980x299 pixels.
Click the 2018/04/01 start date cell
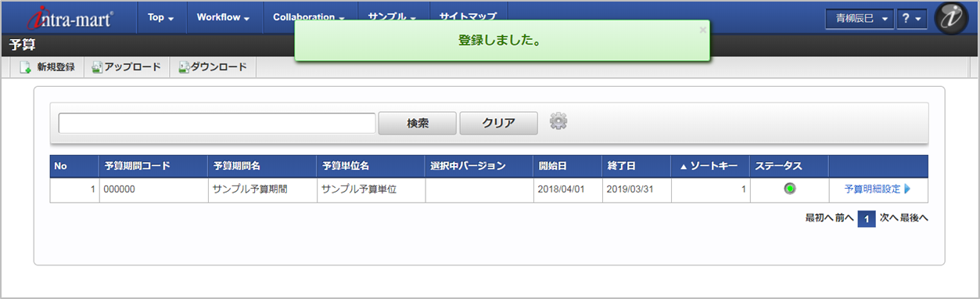(x=567, y=189)
